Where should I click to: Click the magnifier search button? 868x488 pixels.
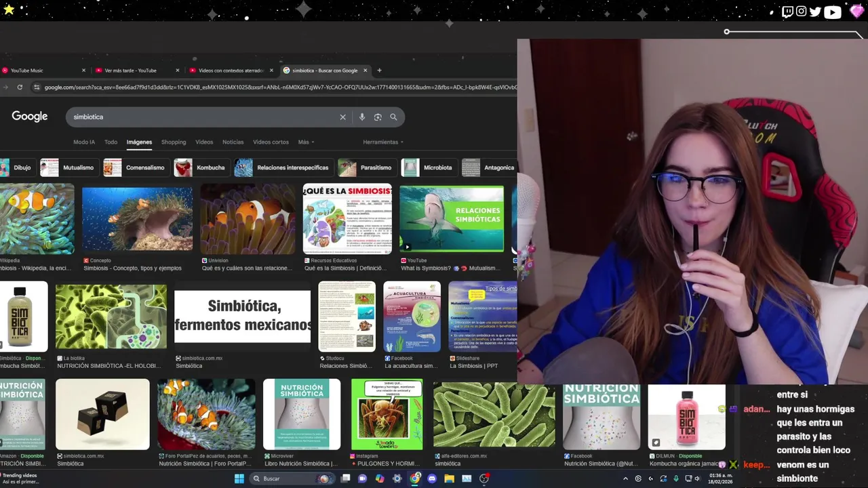tap(393, 117)
